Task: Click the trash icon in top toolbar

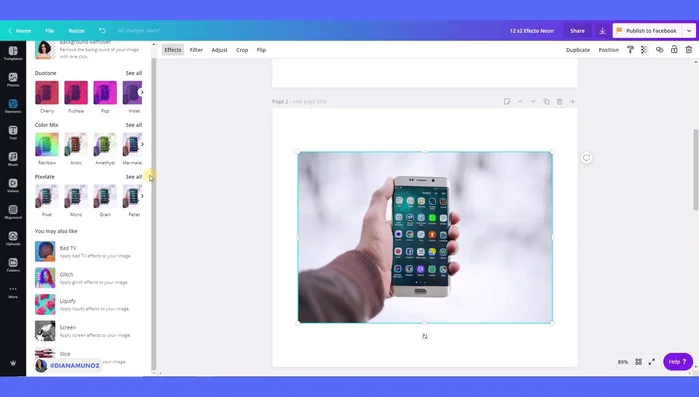Action: 689,50
